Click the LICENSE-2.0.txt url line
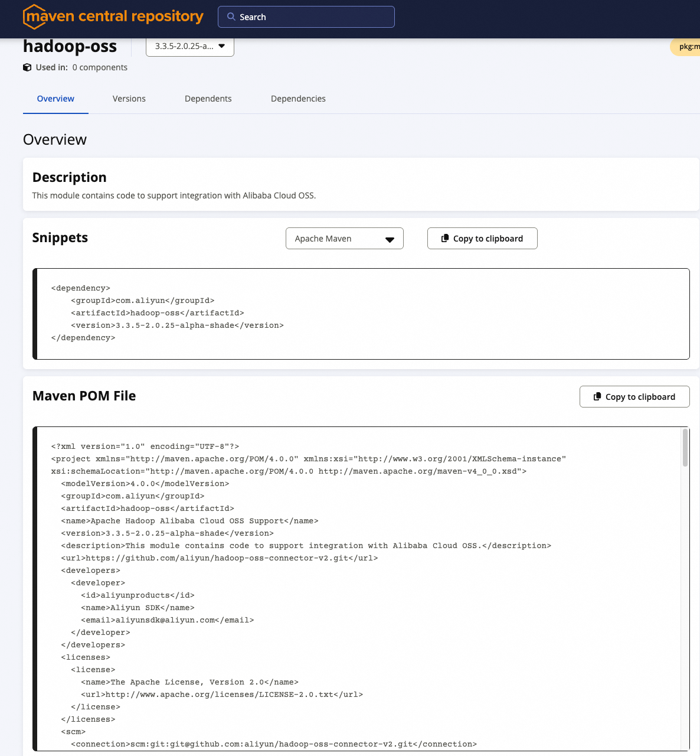 pyautogui.click(x=222, y=695)
